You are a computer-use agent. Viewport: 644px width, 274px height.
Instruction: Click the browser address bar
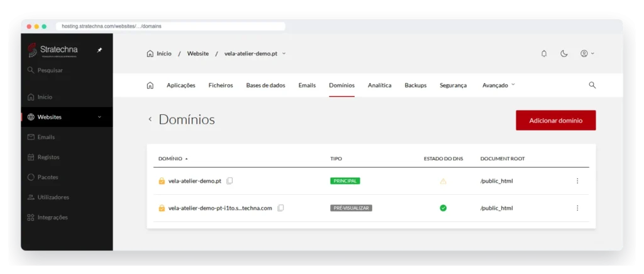tap(170, 26)
